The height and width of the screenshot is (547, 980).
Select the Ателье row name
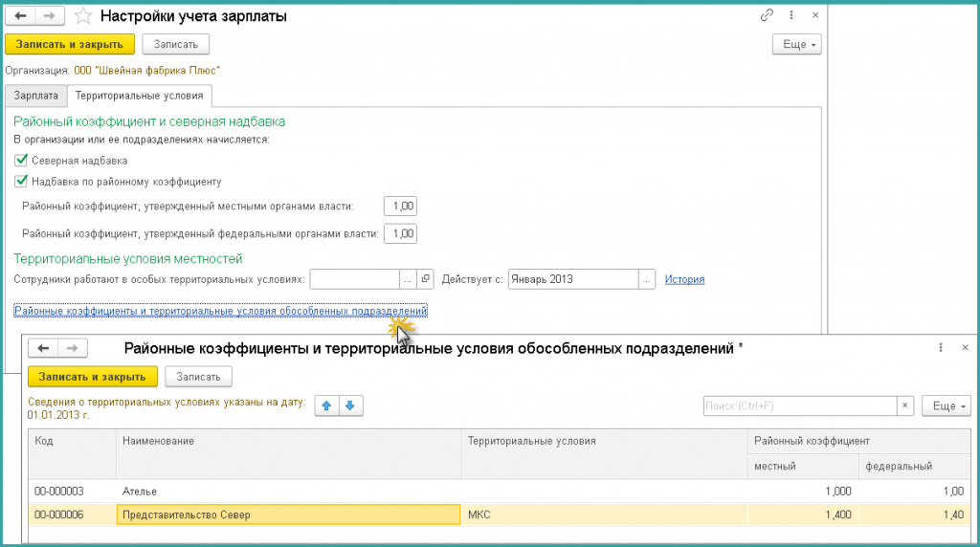(x=289, y=492)
